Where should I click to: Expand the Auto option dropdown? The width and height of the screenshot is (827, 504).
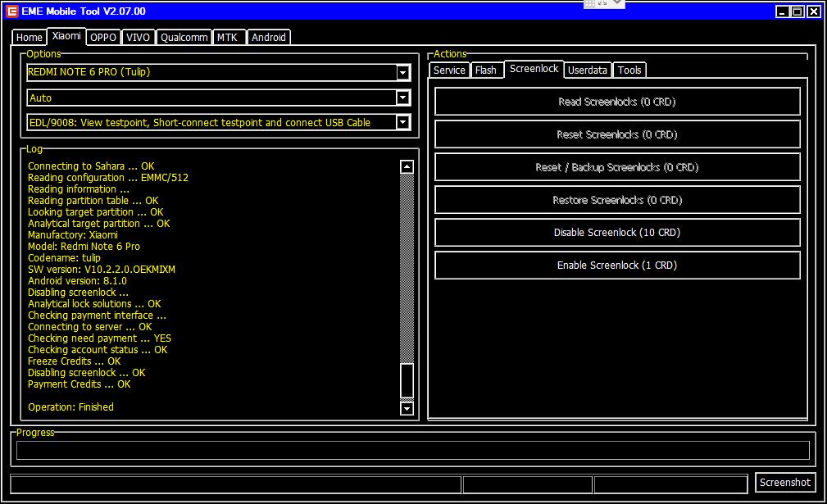pyautogui.click(x=403, y=98)
